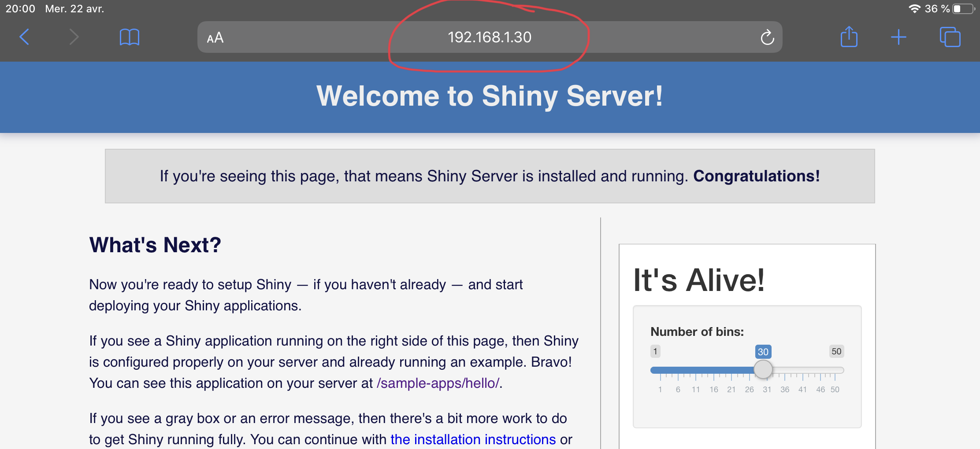Viewport: 980px width, 449px height.
Task: Tap the clock showing 20:00
Action: tap(20, 9)
